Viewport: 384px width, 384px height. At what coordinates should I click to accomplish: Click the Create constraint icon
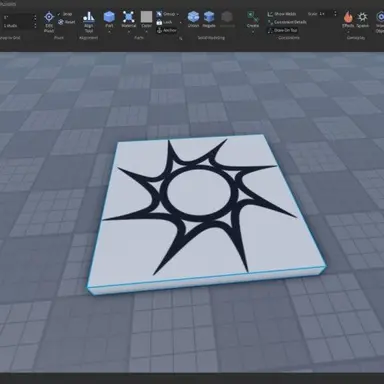click(253, 16)
